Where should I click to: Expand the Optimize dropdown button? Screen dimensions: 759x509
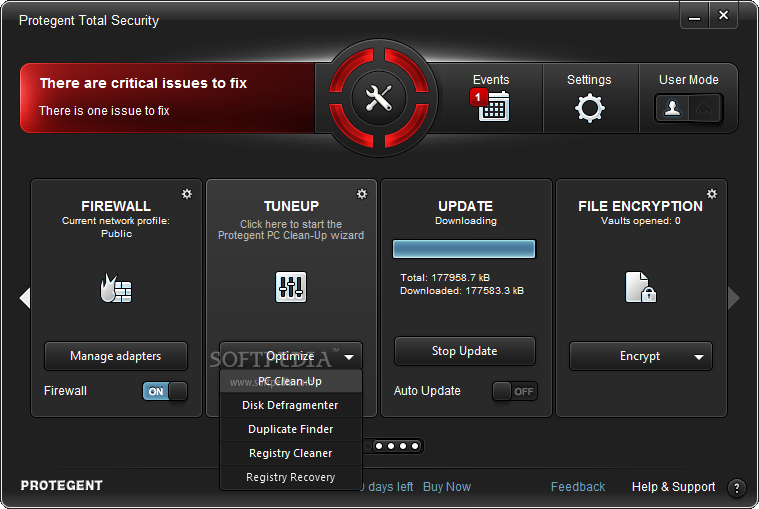coord(290,356)
